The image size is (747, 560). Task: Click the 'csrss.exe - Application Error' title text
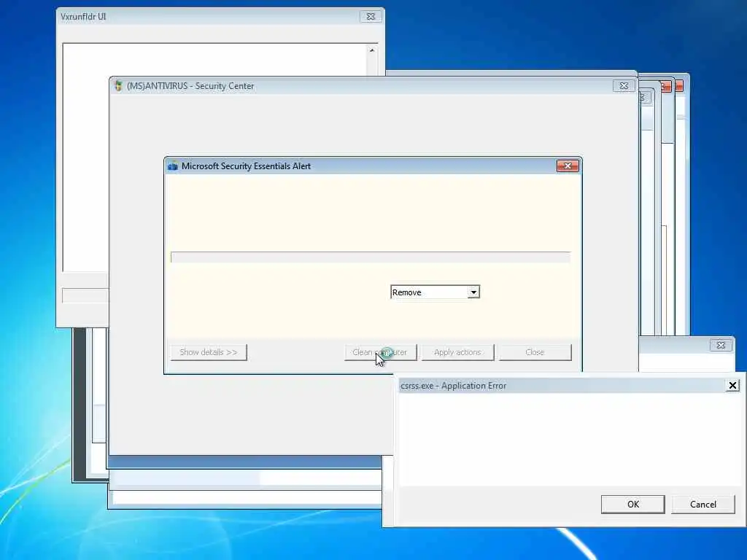[453, 386]
